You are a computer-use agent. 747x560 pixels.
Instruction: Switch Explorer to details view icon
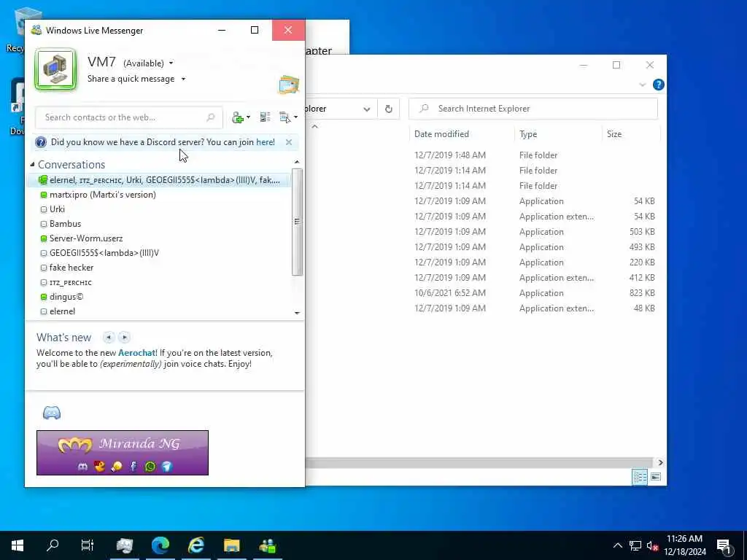pyautogui.click(x=640, y=477)
